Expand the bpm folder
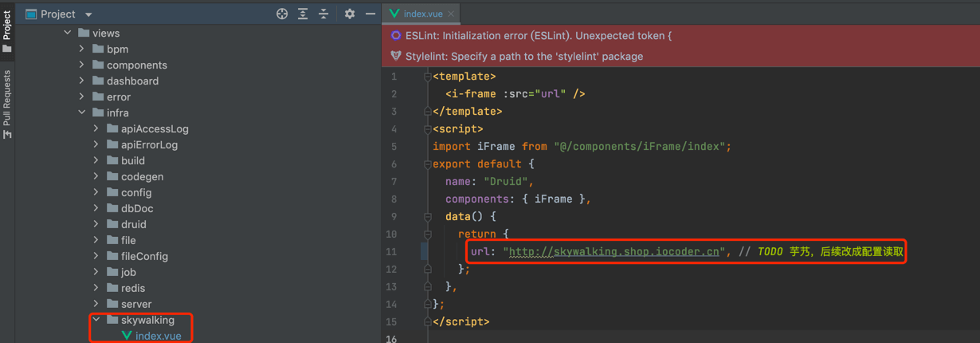Viewport: 980px width, 343px height. tap(82, 49)
